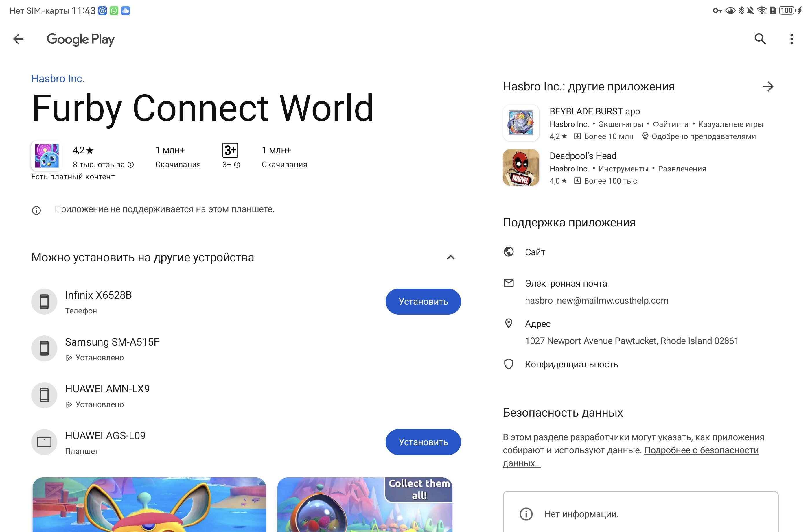Open the 'Collect them all!' screenshot
The height and width of the screenshot is (532, 810).
click(x=365, y=505)
